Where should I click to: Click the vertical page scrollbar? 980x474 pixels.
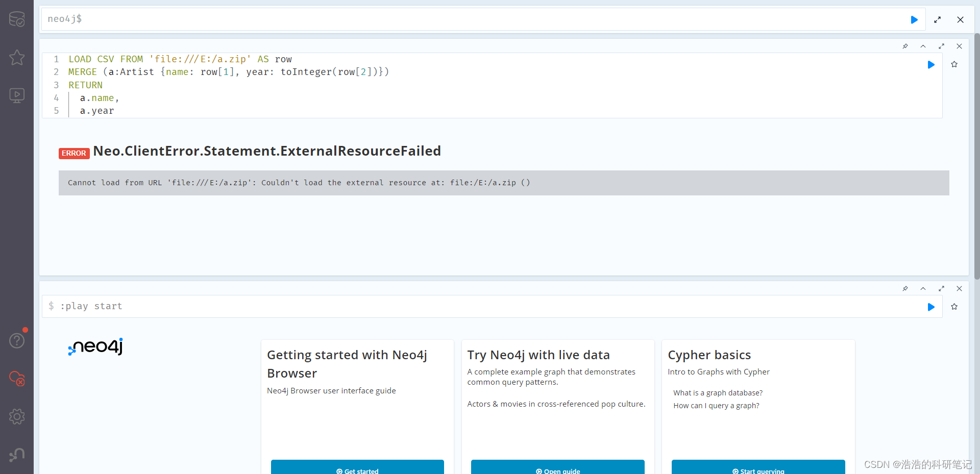[977, 156]
